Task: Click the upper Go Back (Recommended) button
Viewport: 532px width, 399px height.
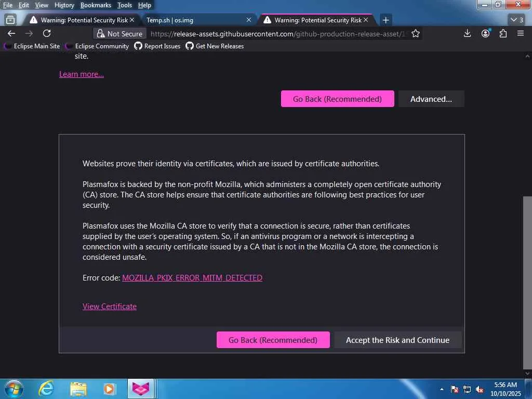Action: (x=337, y=99)
